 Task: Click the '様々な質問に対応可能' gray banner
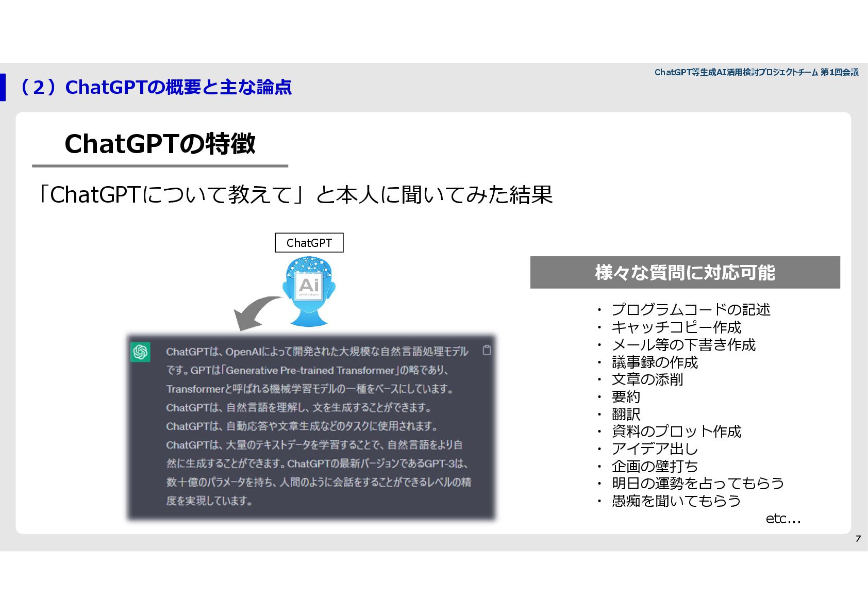coord(685,272)
